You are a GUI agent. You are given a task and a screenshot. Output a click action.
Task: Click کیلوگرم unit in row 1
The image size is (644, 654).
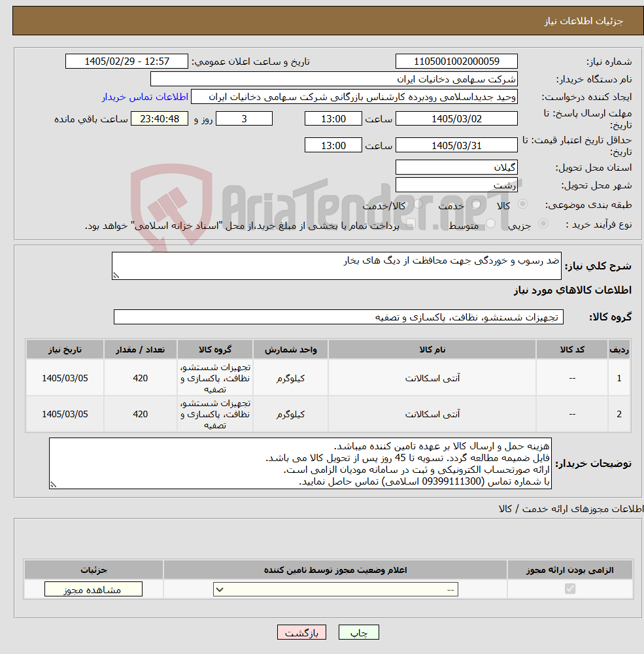(x=291, y=378)
